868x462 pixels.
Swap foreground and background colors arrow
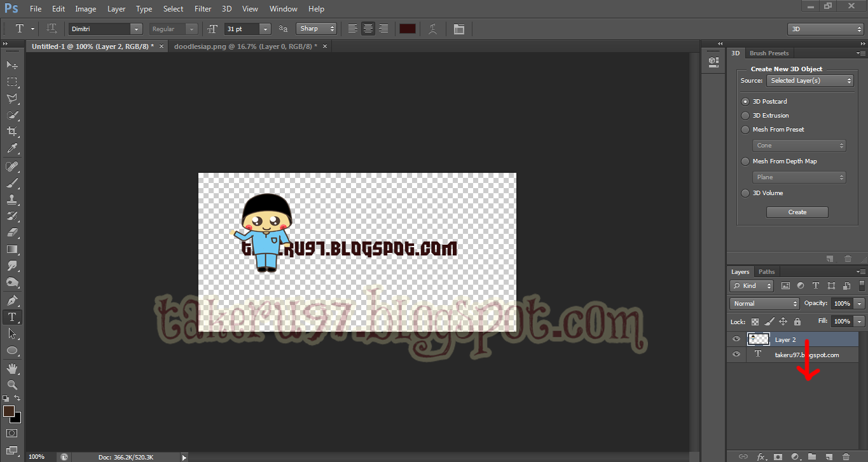click(x=18, y=398)
